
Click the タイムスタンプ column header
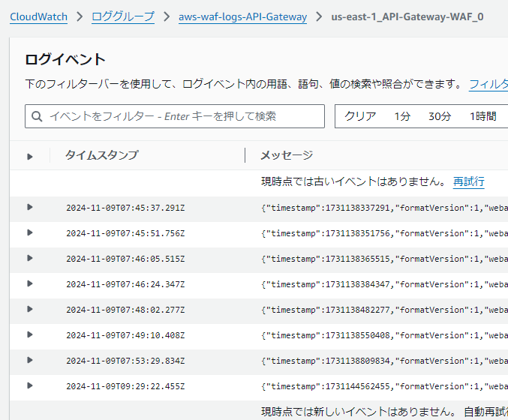[102, 155]
